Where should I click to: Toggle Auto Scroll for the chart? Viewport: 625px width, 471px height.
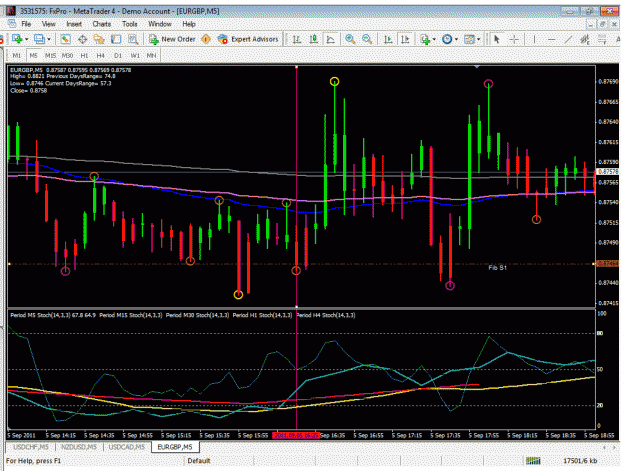point(388,39)
